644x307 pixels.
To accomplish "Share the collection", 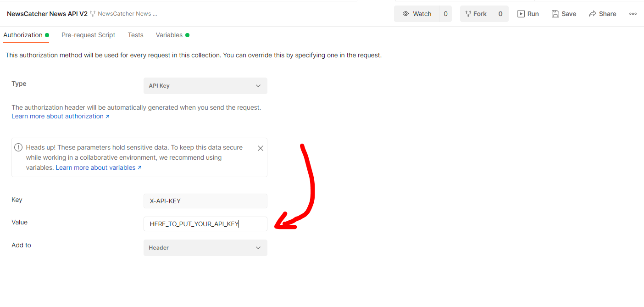I will tap(603, 14).
